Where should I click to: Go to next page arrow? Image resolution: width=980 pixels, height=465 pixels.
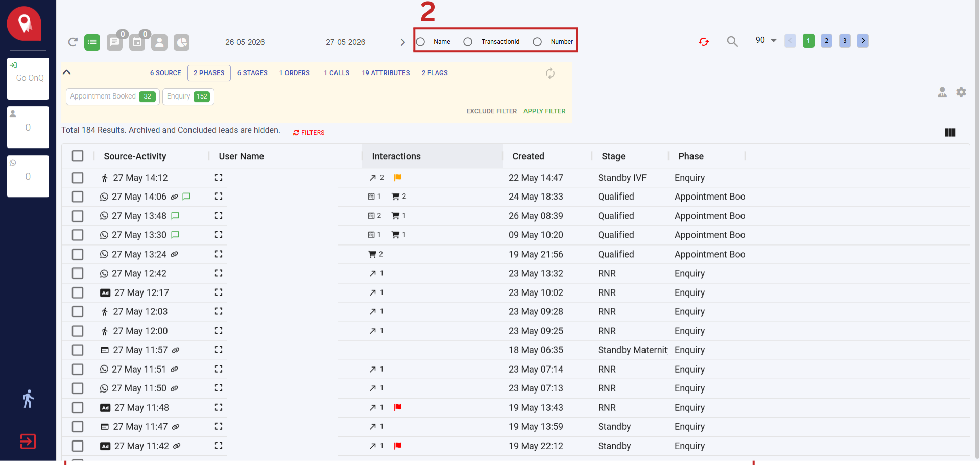[863, 41]
